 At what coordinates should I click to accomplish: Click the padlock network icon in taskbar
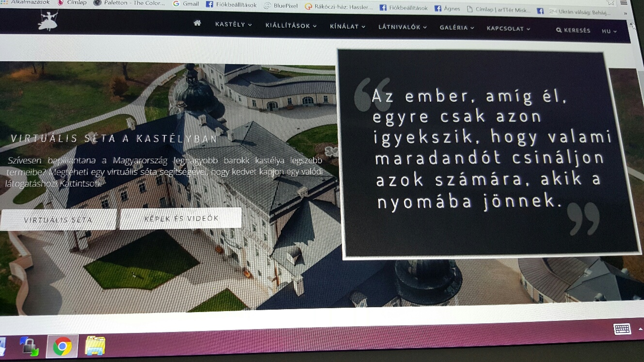pyautogui.click(x=29, y=346)
